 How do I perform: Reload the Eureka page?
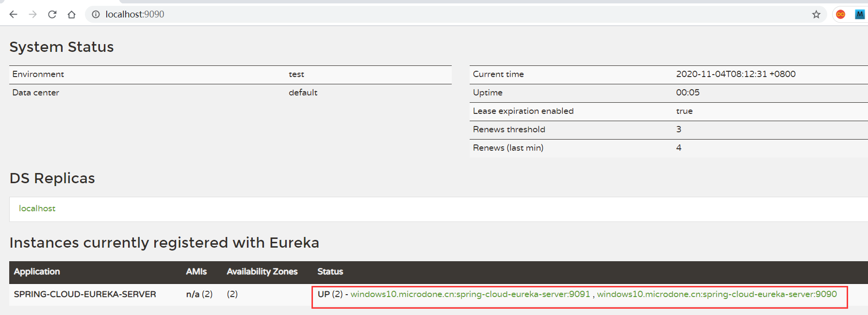pyautogui.click(x=52, y=15)
